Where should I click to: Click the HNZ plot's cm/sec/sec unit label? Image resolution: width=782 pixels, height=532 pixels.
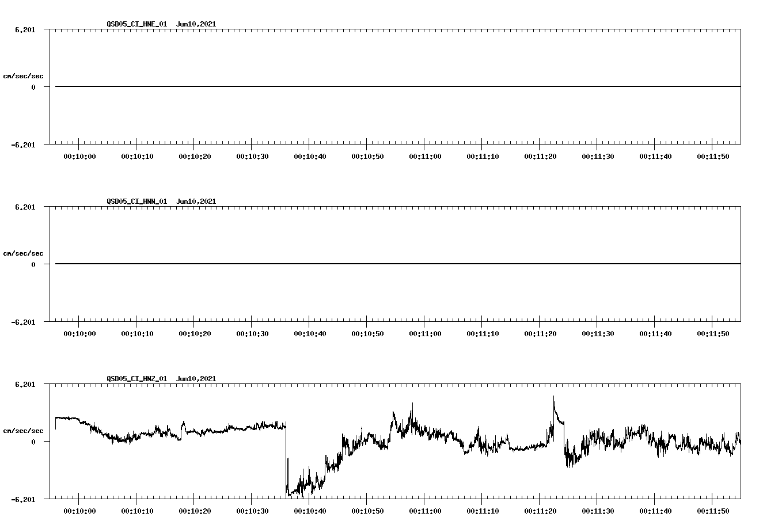point(23,431)
